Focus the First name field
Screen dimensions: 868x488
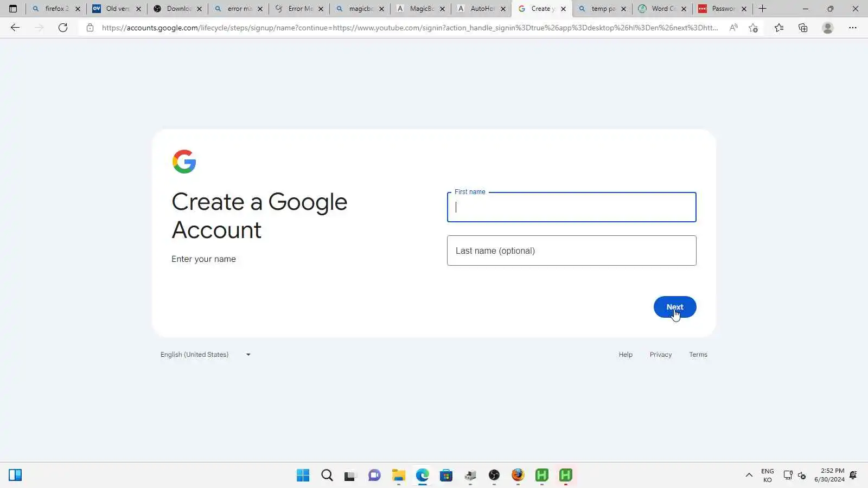coord(572,207)
